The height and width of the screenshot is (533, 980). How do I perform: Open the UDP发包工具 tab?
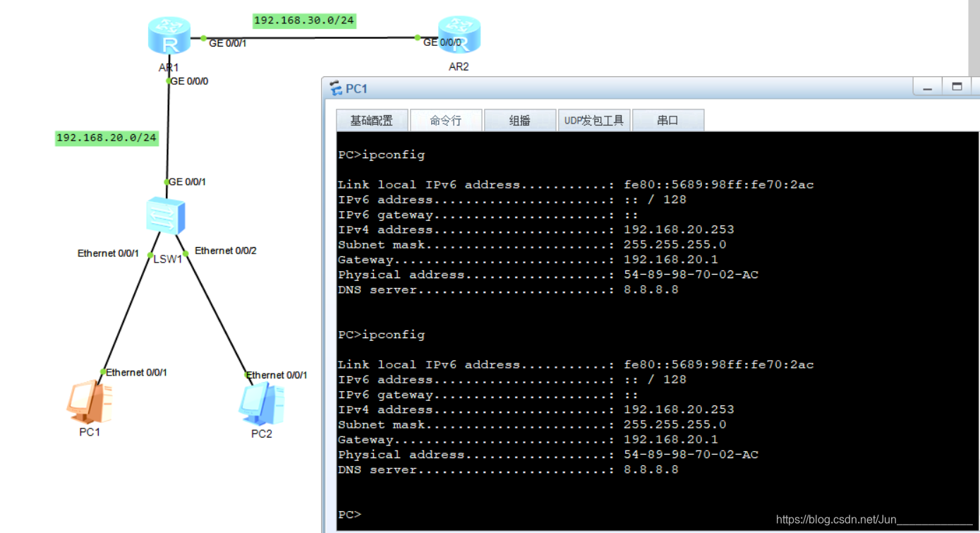(594, 121)
